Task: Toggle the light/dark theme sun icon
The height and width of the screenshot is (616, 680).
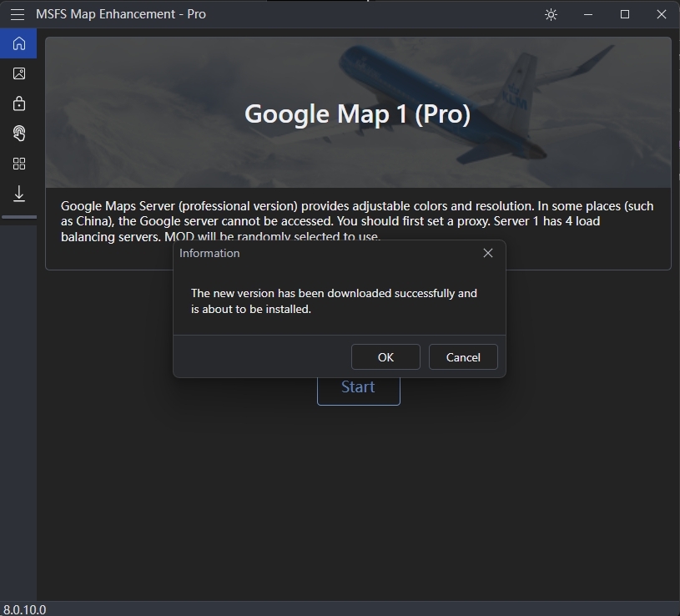Action: click(x=551, y=14)
